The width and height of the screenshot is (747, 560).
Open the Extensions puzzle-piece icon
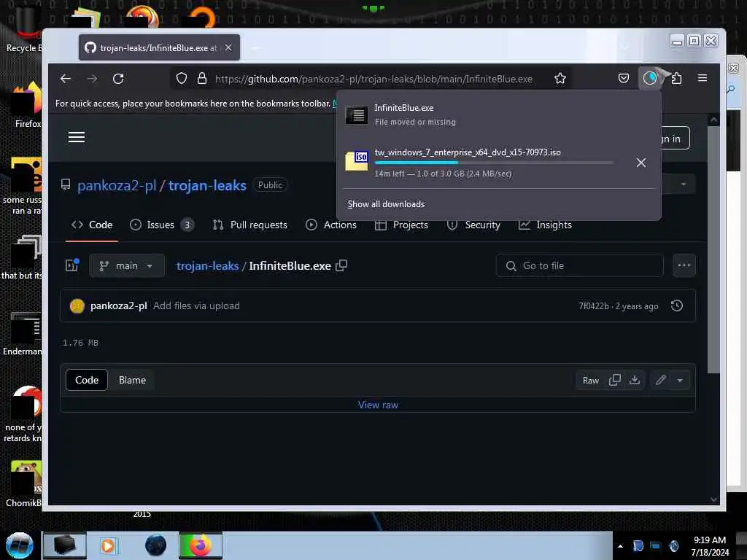click(676, 78)
